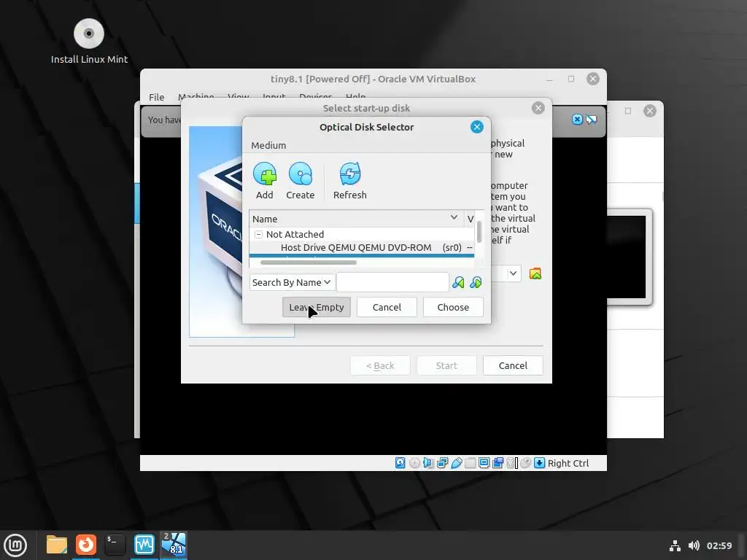Click the Leave Empty button

tap(317, 307)
